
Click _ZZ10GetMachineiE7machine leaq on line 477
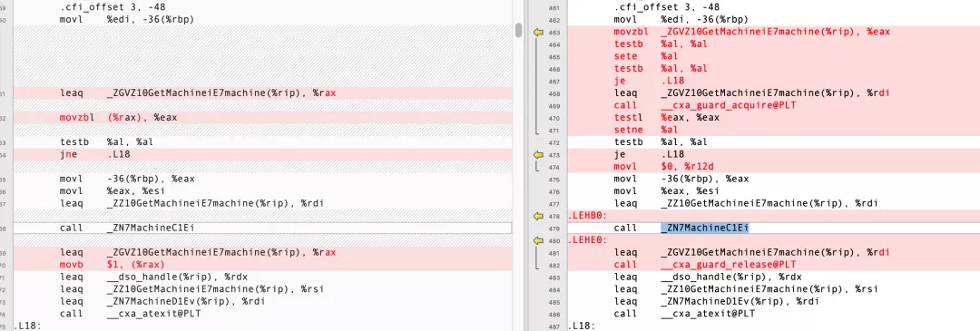(746, 203)
